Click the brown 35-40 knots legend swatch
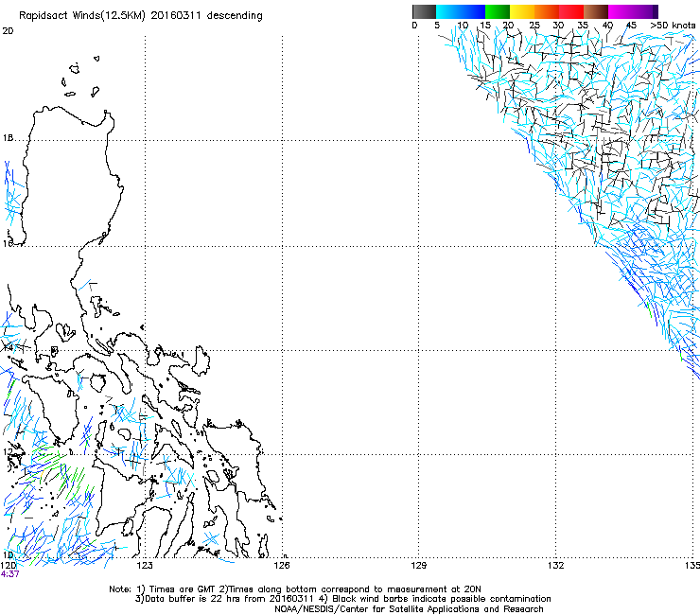Image resolution: width=700 pixels, height=615 pixels. 596,11
